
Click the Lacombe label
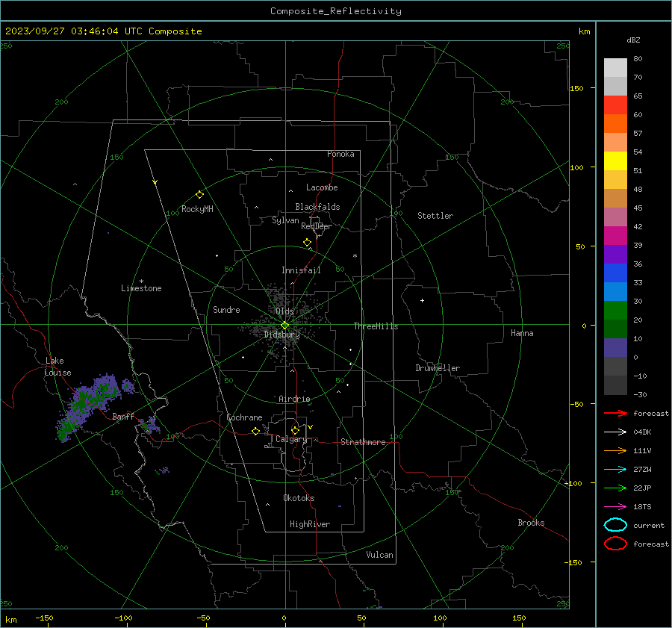322,187
